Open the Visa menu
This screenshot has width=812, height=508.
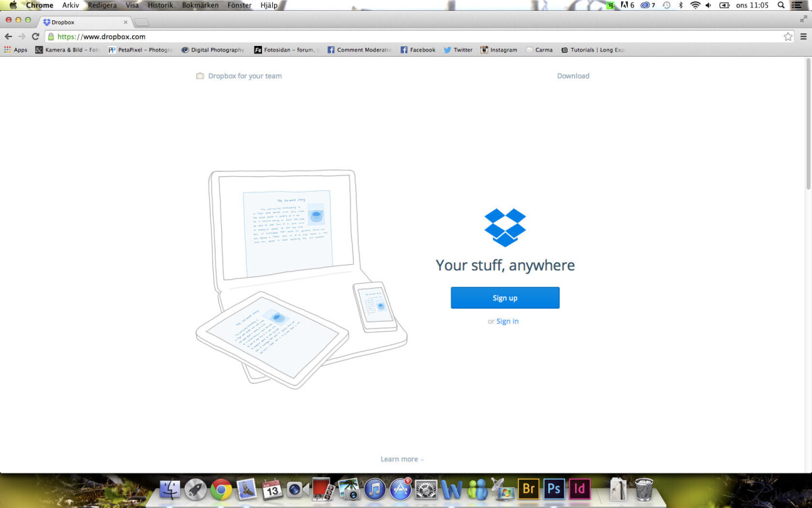click(x=132, y=5)
